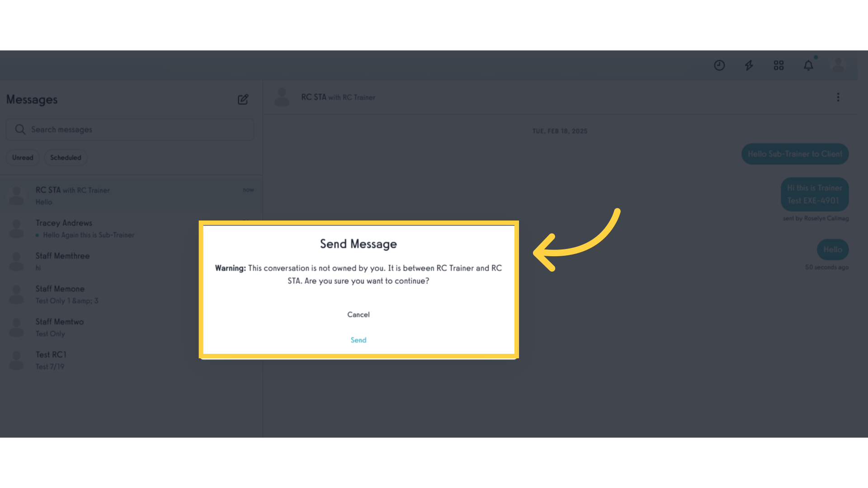This screenshot has width=868, height=488.
Task: Click the compose new message icon
Action: (x=243, y=99)
